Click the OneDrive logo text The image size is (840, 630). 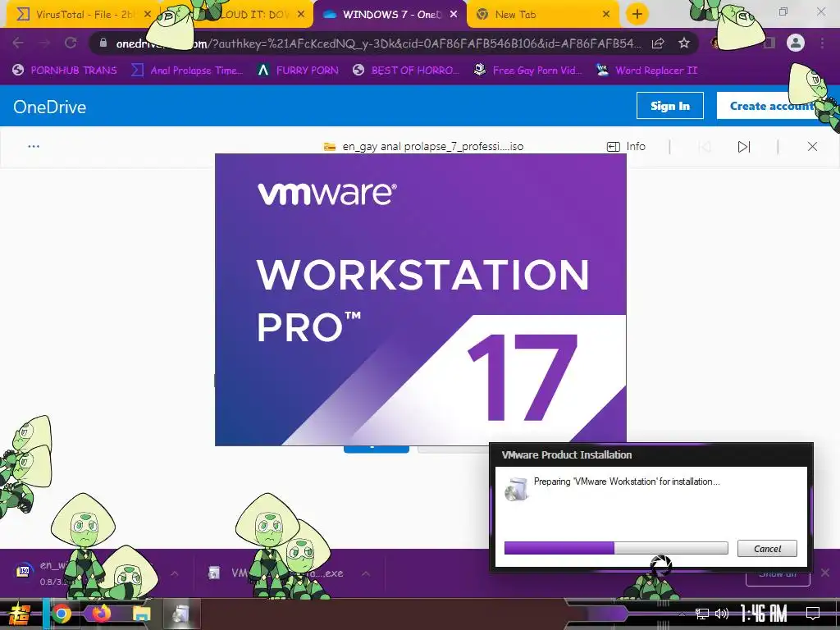click(x=50, y=107)
